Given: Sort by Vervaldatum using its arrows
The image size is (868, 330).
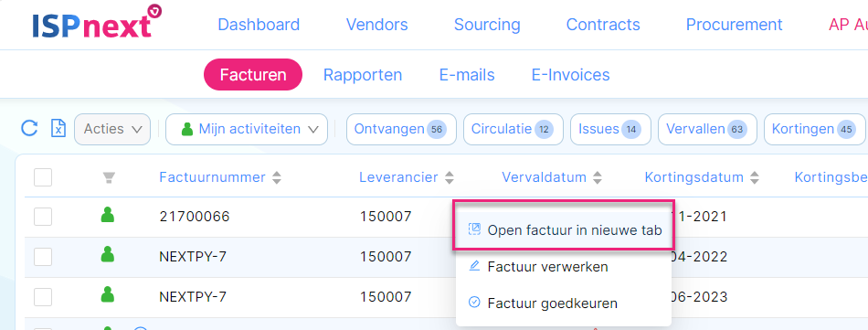Looking at the screenshot, I should click(597, 177).
